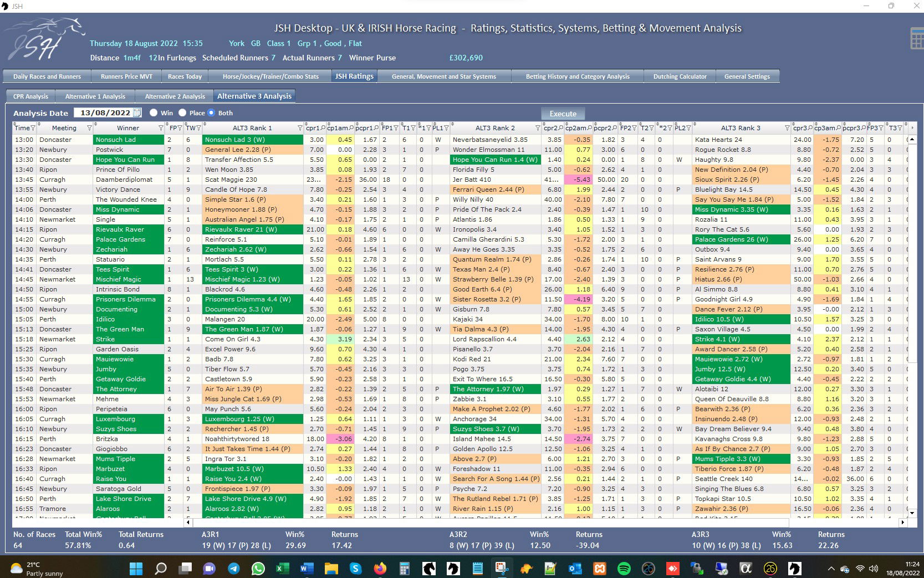Click the horizontal scrollbar right arrow
The image size is (924, 578).
[903, 522]
